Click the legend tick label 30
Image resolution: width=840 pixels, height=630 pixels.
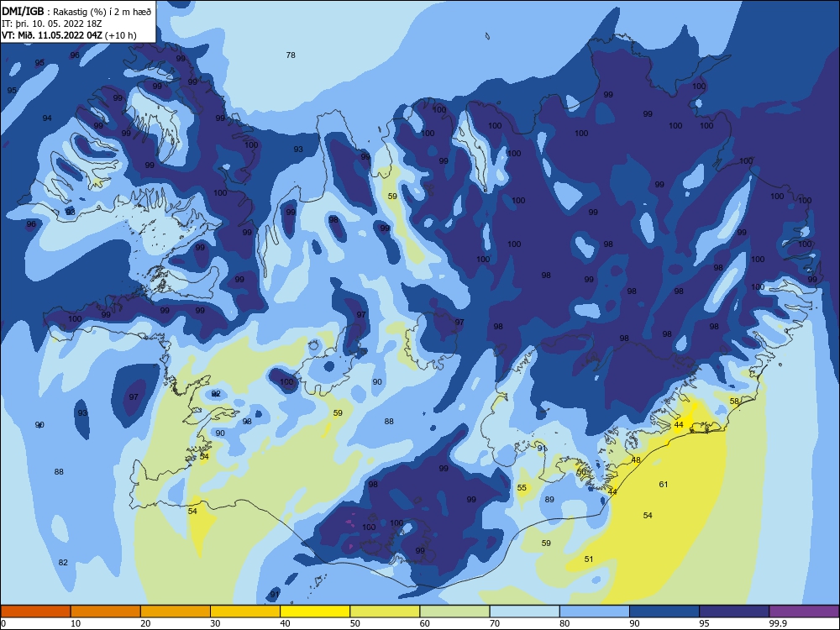(x=215, y=623)
